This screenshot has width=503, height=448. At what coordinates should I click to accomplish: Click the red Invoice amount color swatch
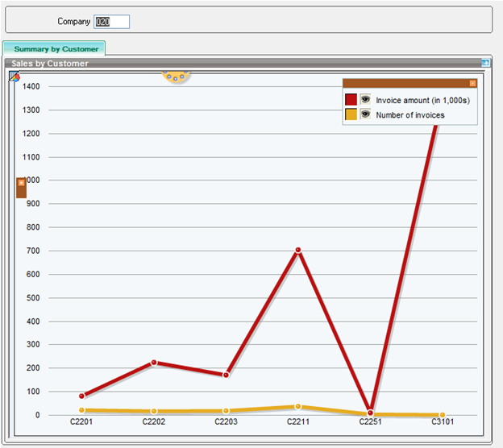tap(351, 100)
